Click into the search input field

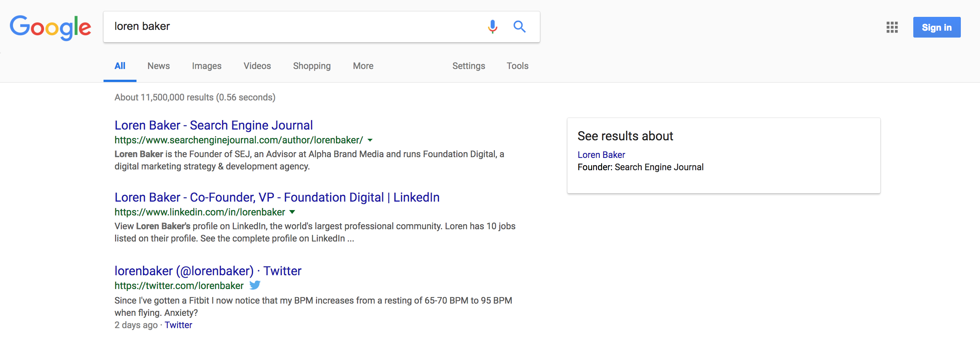(x=291, y=26)
